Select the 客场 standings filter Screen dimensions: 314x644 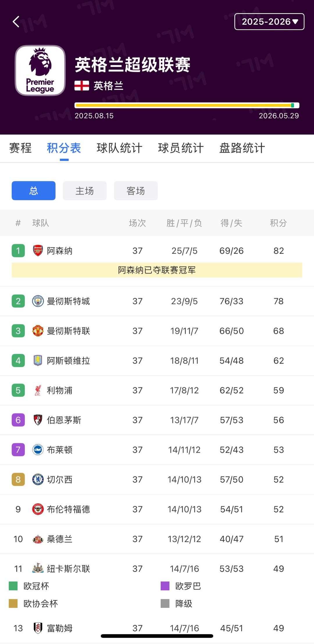[136, 191]
